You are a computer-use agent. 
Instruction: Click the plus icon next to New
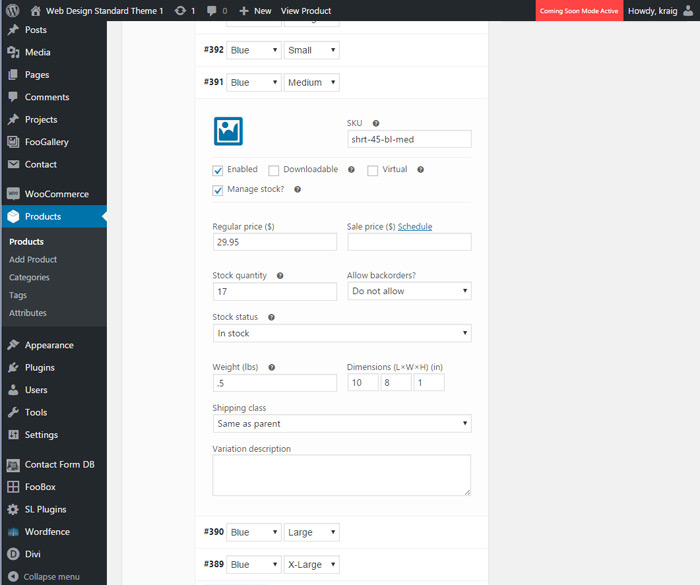tap(244, 11)
